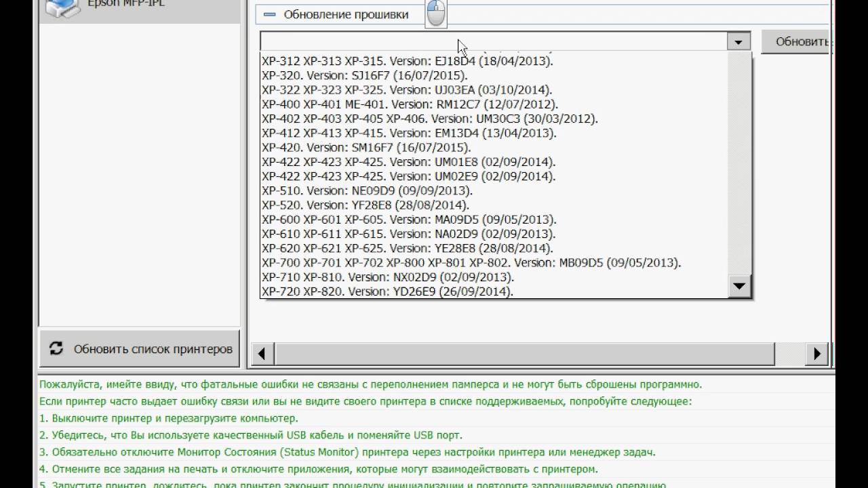Screen dimensions: 868x488
Task: Click log line 1 Выключите принтер
Action: (x=168, y=418)
